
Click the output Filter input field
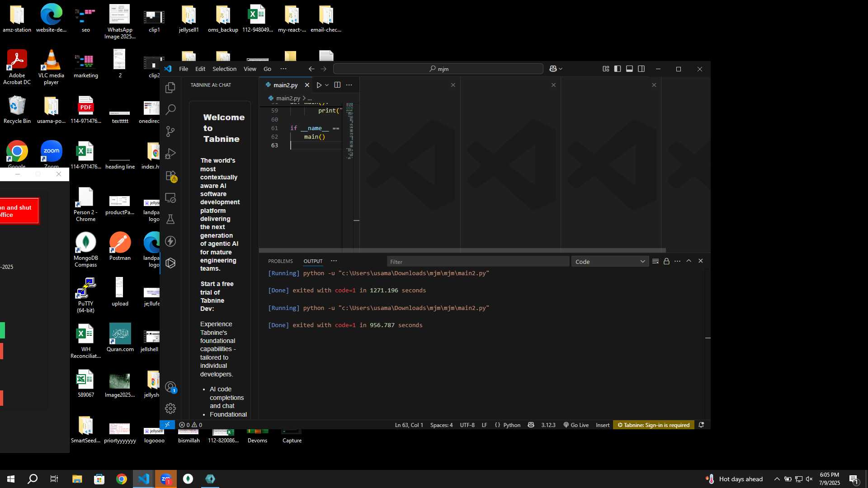[478, 262]
